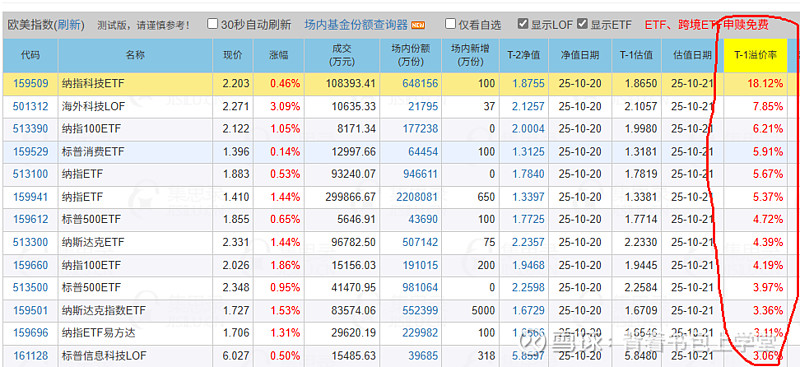The image size is (800, 367).
Task: Click the NEW badge icon
Action: 418,25
